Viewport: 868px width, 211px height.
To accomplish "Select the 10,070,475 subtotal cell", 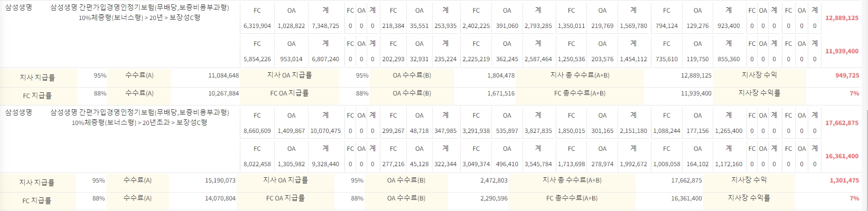I will 325,131.
